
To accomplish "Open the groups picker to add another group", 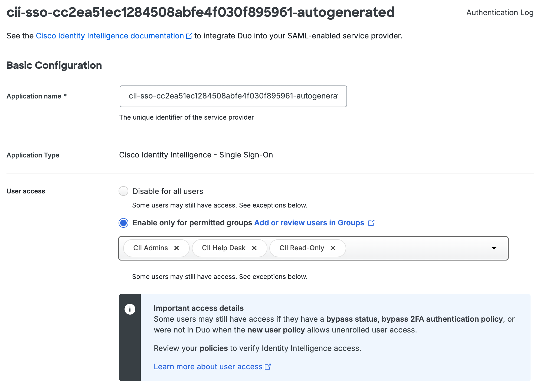I will point(494,248).
